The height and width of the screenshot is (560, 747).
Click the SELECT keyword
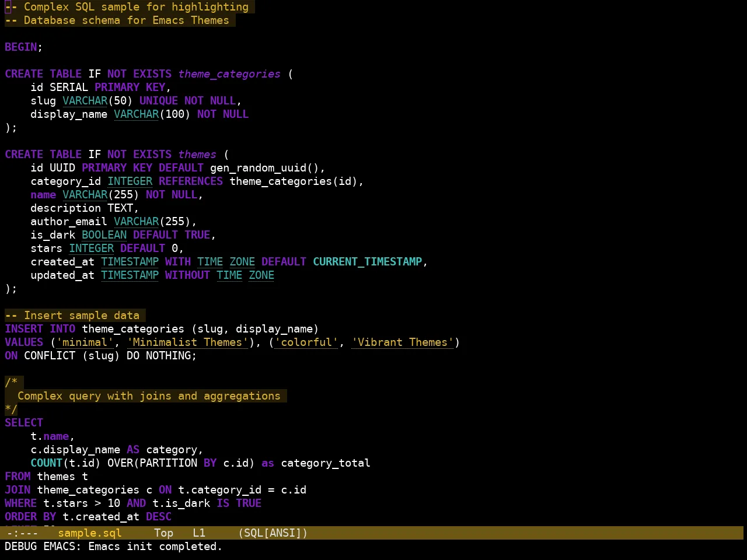[24, 422]
